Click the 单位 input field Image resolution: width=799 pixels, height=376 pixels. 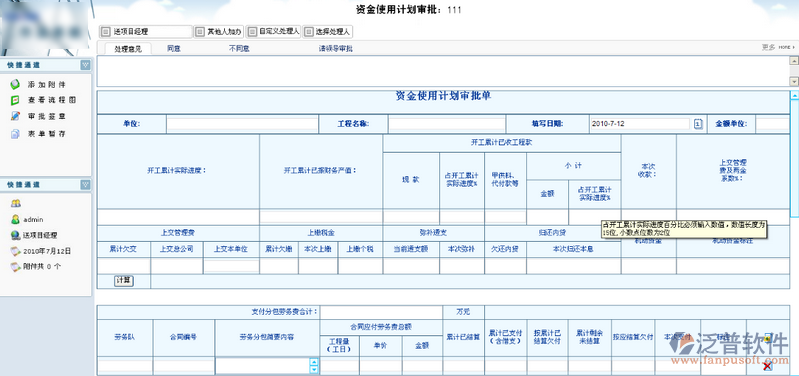[242, 124]
